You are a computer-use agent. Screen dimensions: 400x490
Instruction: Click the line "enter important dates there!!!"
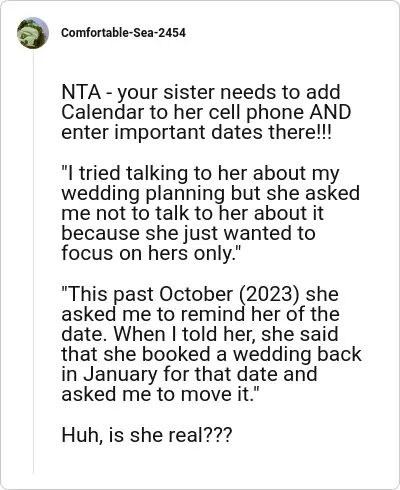[x=197, y=132]
